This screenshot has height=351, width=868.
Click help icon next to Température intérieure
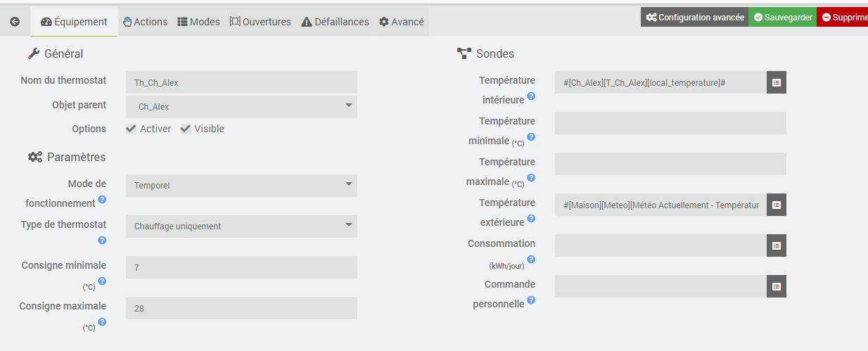pyautogui.click(x=531, y=96)
